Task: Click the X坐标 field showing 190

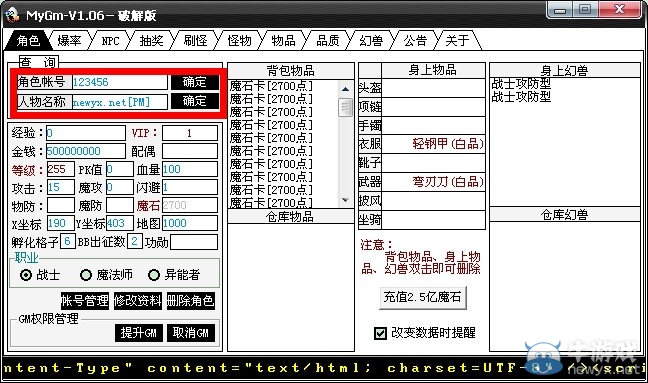Action: (x=60, y=223)
